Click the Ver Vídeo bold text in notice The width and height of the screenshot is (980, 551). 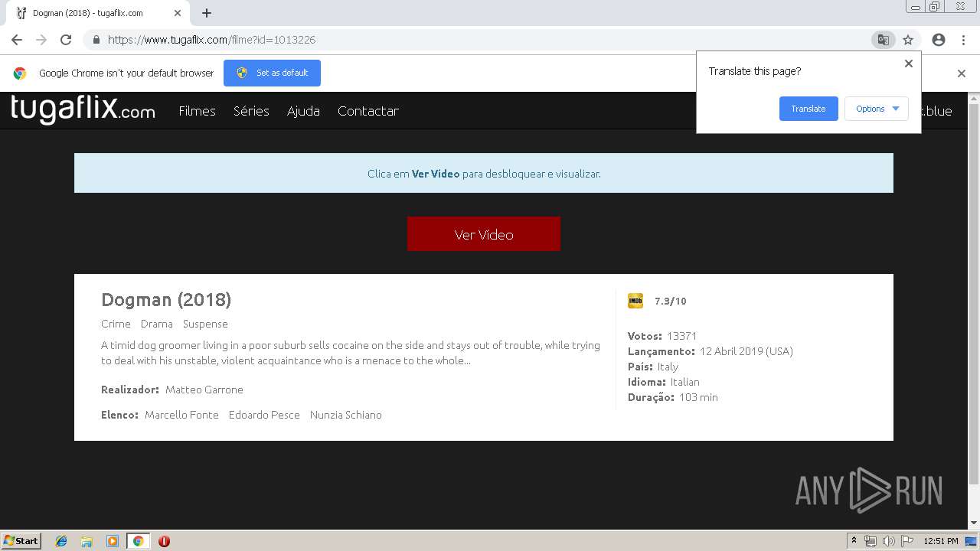click(x=436, y=174)
